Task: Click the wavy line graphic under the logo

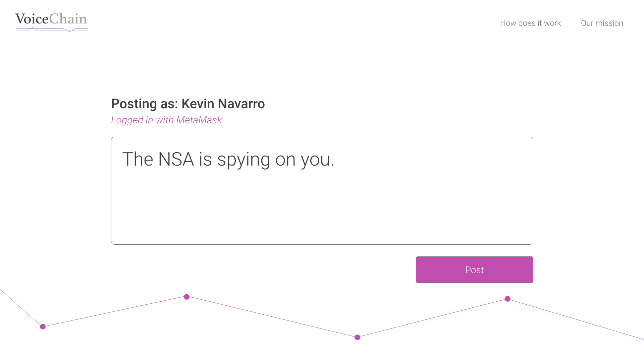Action: click(x=52, y=29)
